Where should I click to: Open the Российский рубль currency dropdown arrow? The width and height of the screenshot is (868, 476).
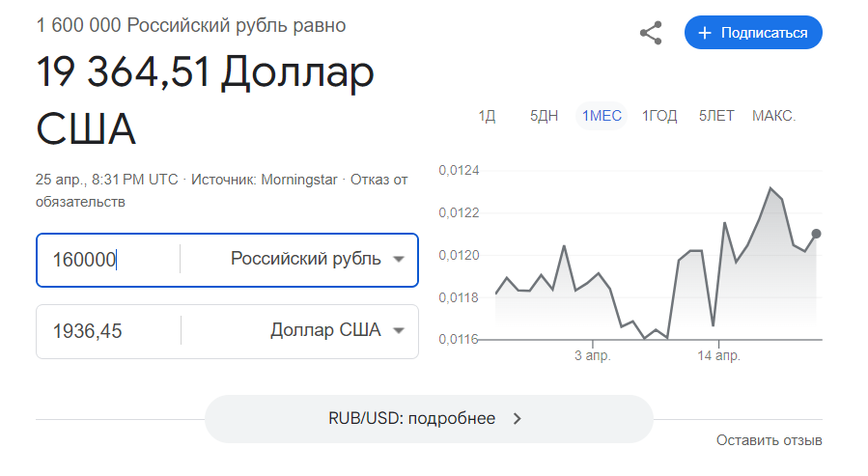coord(399,259)
